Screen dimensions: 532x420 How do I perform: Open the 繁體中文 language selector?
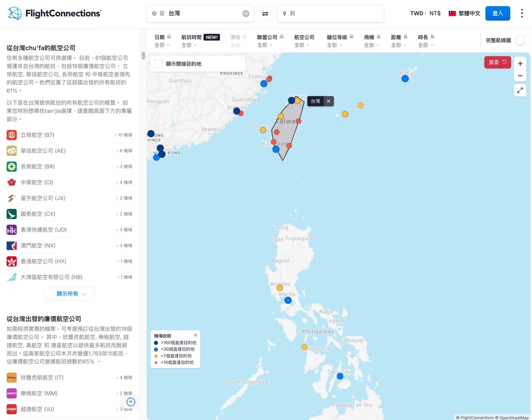click(464, 13)
